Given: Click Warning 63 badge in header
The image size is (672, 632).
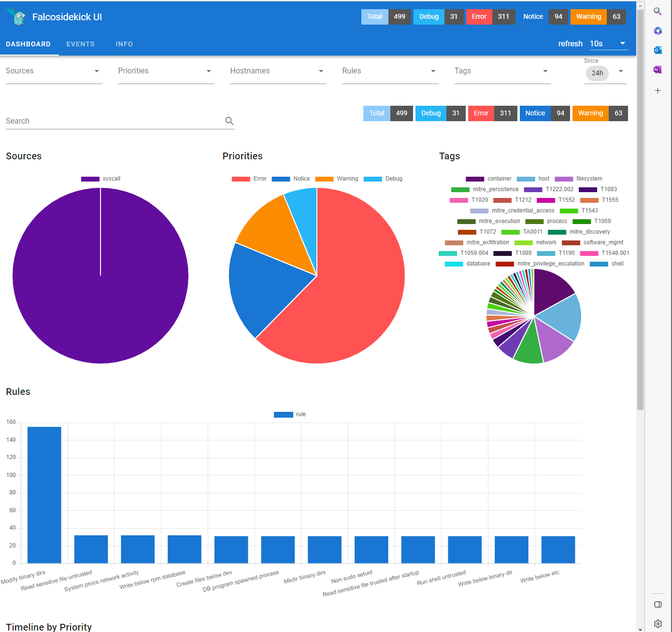Looking at the screenshot, I should pyautogui.click(x=598, y=16).
